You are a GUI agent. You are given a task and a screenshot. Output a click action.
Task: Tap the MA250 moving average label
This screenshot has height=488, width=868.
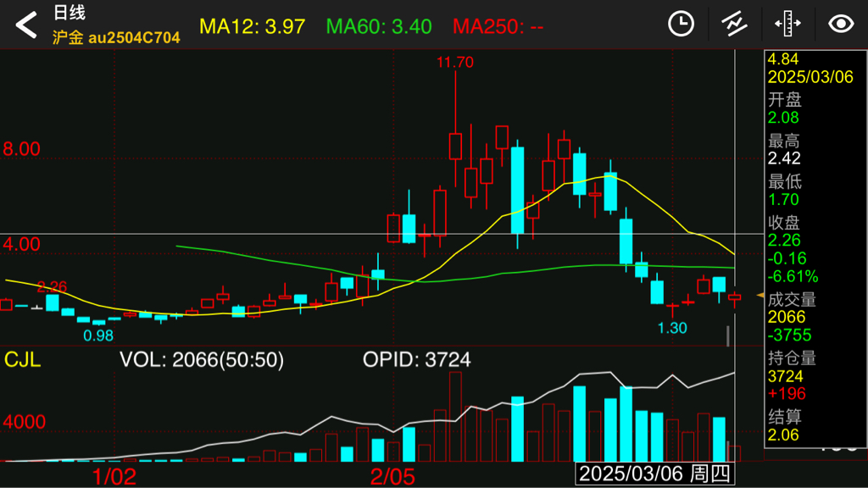point(498,26)
